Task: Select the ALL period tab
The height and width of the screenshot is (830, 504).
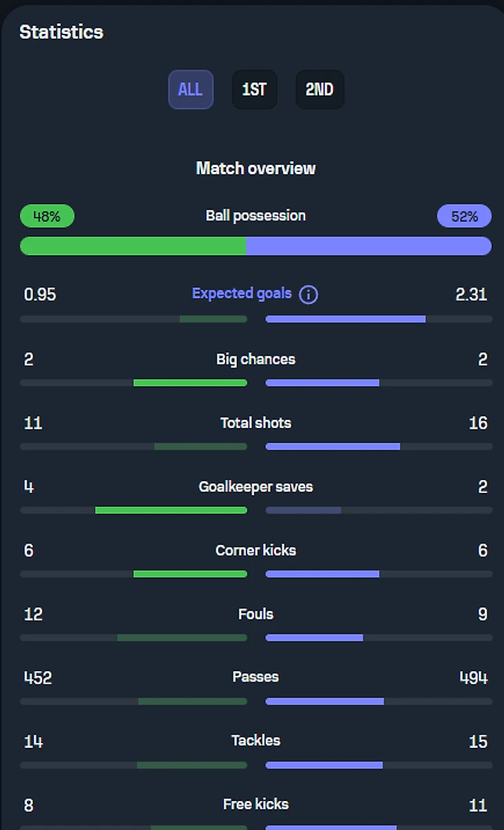Action: pyautogui.click(x=191, y=90)
